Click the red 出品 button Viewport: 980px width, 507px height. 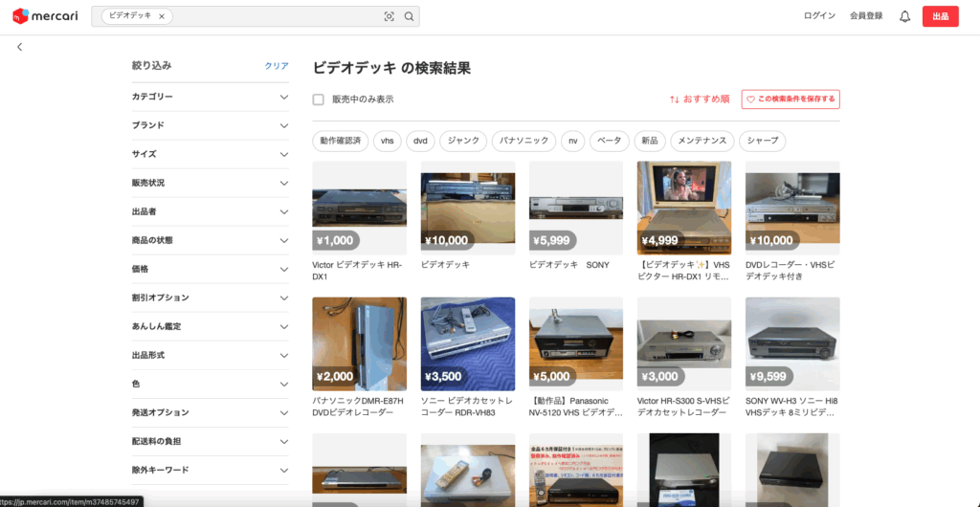(x=940, y=16)
